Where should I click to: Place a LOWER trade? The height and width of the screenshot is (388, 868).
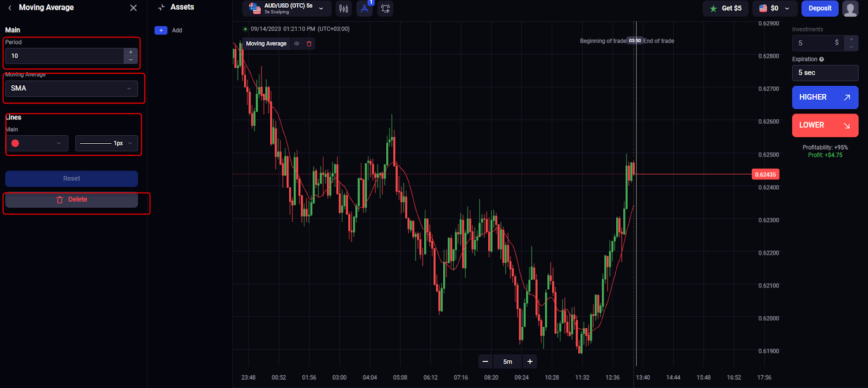coord(825,125)
